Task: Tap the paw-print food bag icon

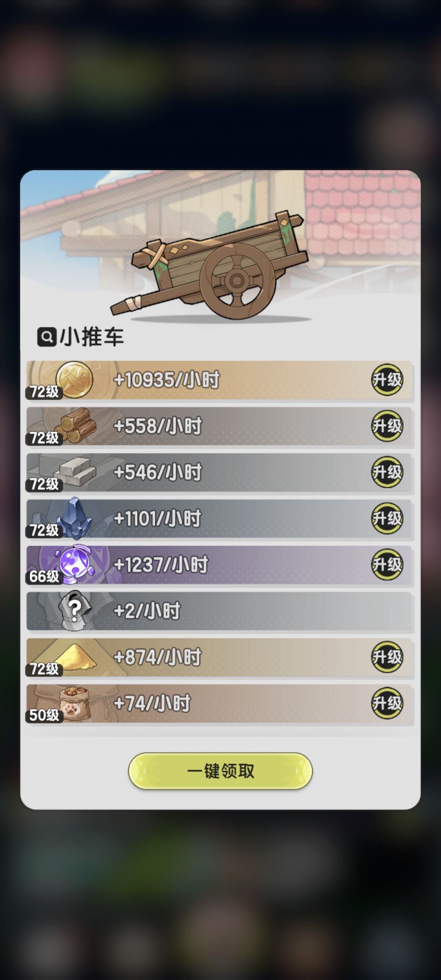Action: [75, 703]
